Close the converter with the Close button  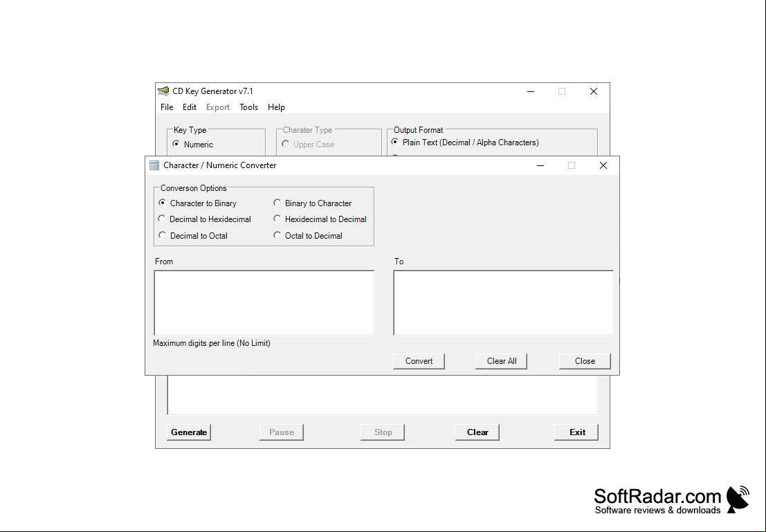(585, 361)
